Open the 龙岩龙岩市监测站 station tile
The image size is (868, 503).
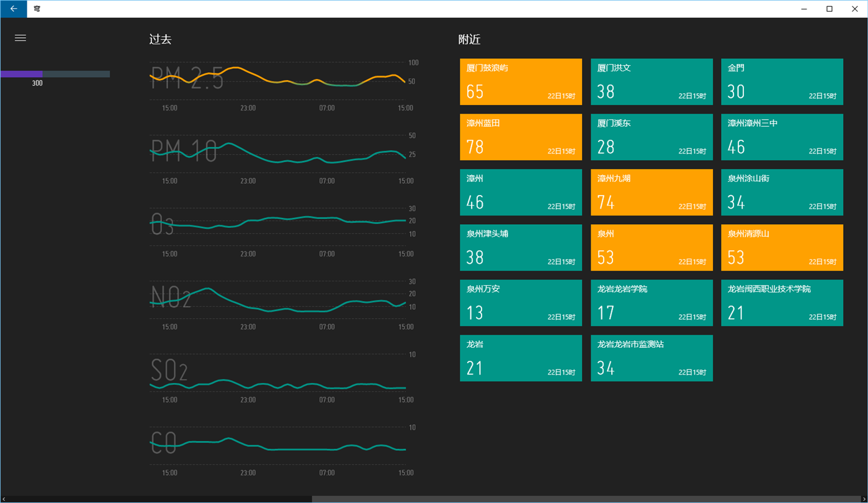[x=651, y=358]
